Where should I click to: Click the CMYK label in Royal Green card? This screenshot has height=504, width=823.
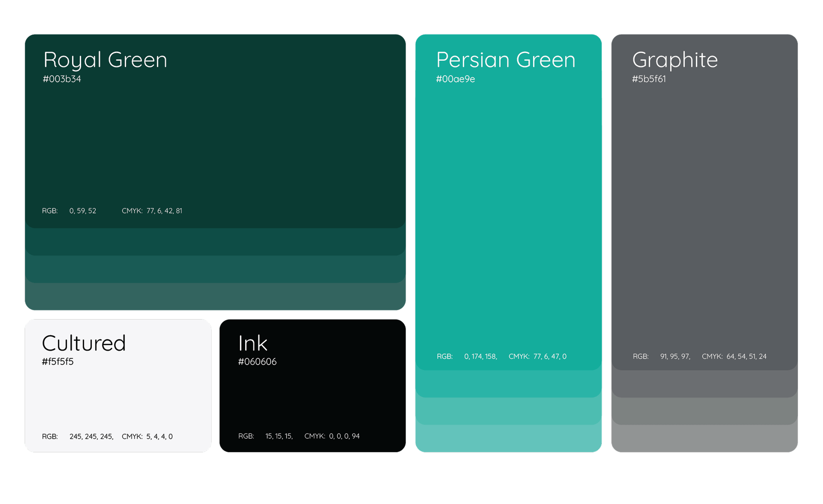[x=132, y=211]
